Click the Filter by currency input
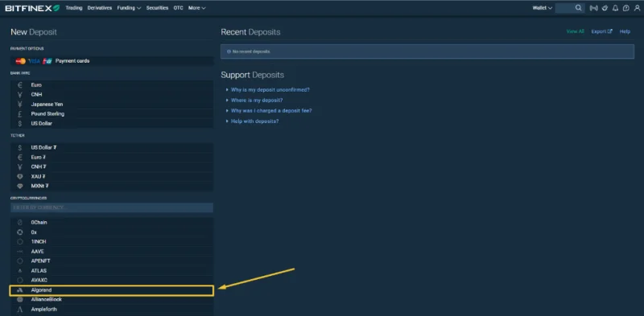Screen dimensions: 644x316 112,207
